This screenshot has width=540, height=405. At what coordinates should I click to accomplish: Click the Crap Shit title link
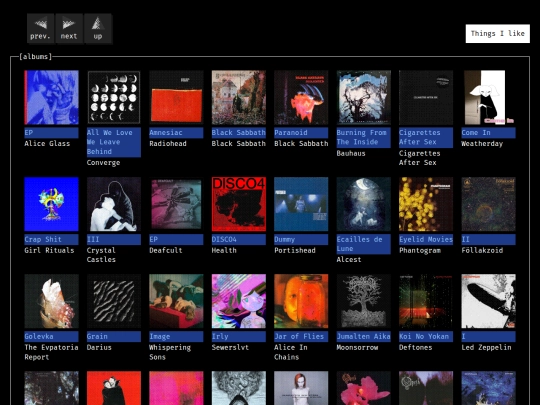(x=51, y=239)
